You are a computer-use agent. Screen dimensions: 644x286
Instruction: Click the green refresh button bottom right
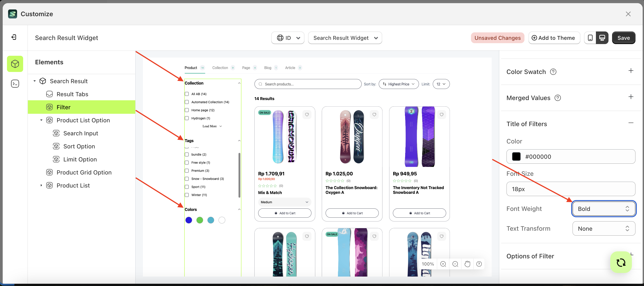point(621,262)
